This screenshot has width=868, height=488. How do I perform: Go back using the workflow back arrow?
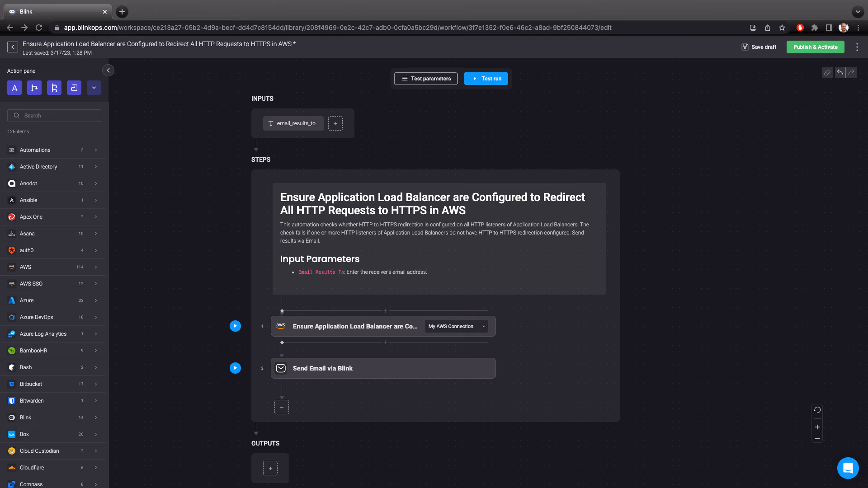13,47
